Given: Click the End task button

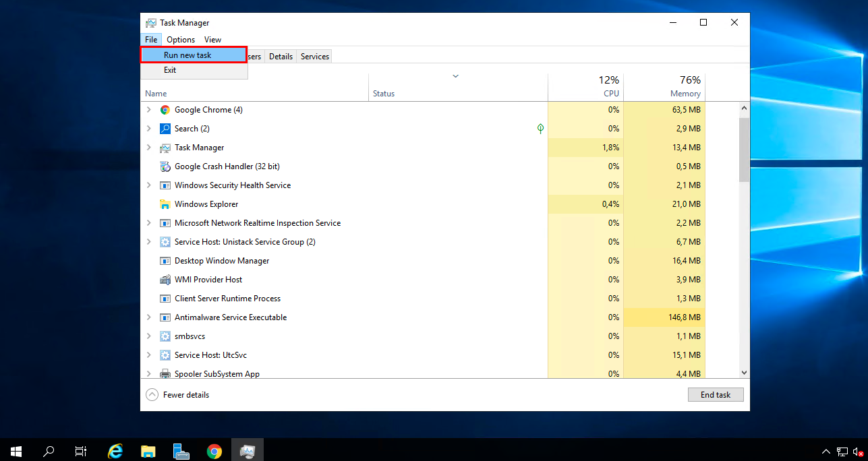Looking at the screenshot, I should coord(716,395).
